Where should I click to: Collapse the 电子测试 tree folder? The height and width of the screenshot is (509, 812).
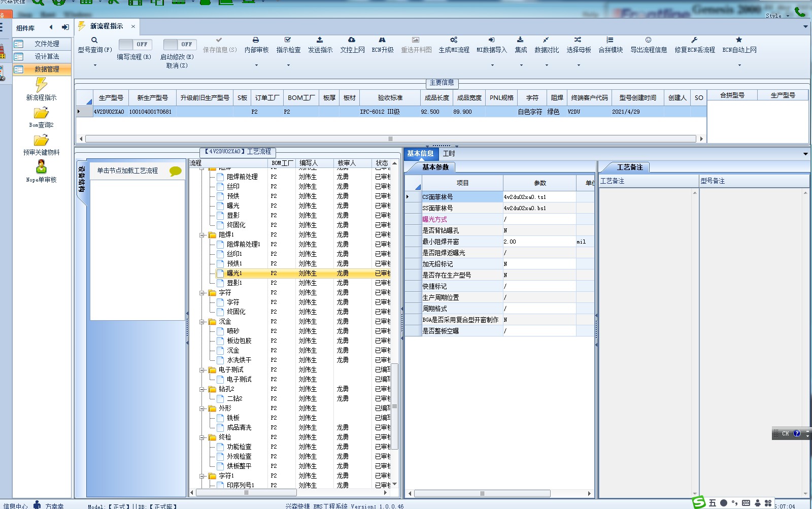pos(202,370)
